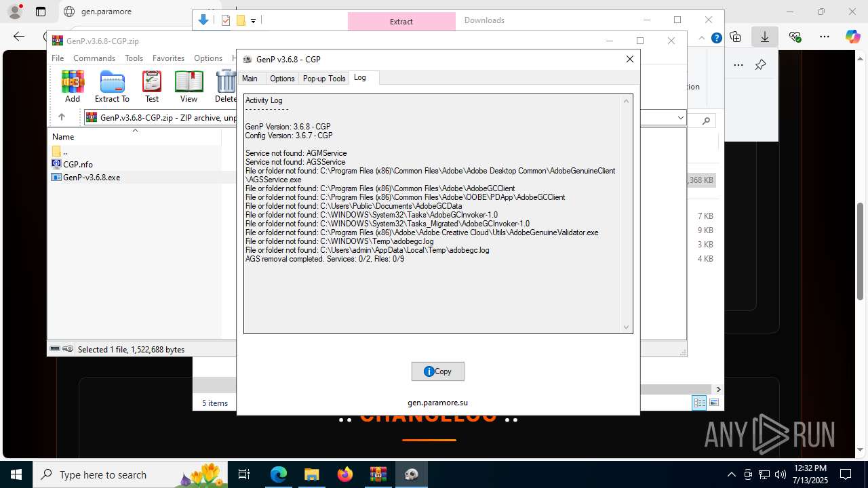This screenshot has width=868, height=488.
Task: Pin the Edge downloads panel
Action: (x=760, y=65)
